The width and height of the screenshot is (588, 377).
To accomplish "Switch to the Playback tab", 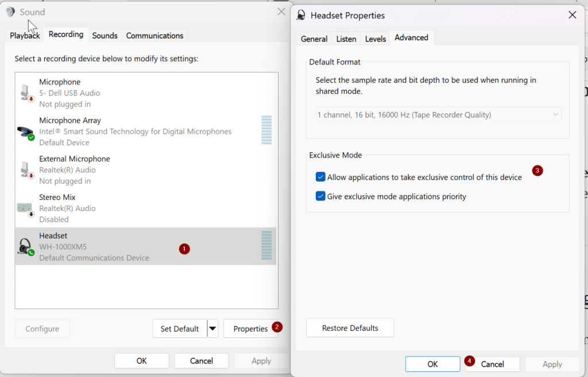I will pyautogui.click(x=25, y=36).
